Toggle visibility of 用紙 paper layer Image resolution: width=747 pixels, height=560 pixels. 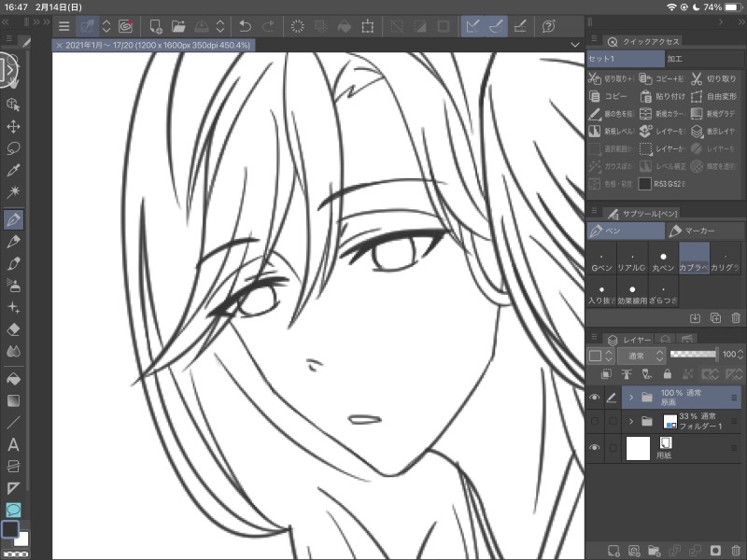(x=594, y=448)
